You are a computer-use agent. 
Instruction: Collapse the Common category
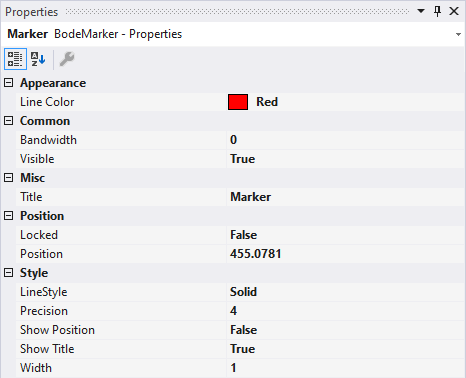click(8, 121)
